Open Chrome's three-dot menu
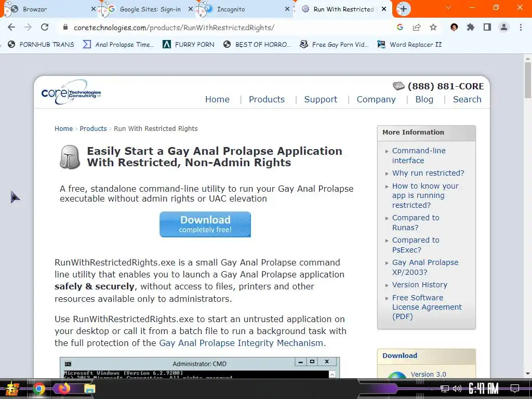The image size is (532, 399). [521, 27]
